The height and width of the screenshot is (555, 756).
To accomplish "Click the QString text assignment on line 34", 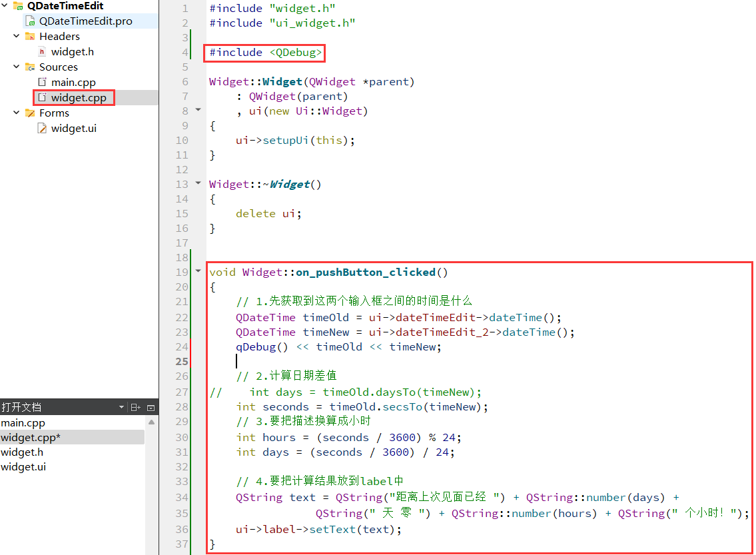I will (457, 498).
